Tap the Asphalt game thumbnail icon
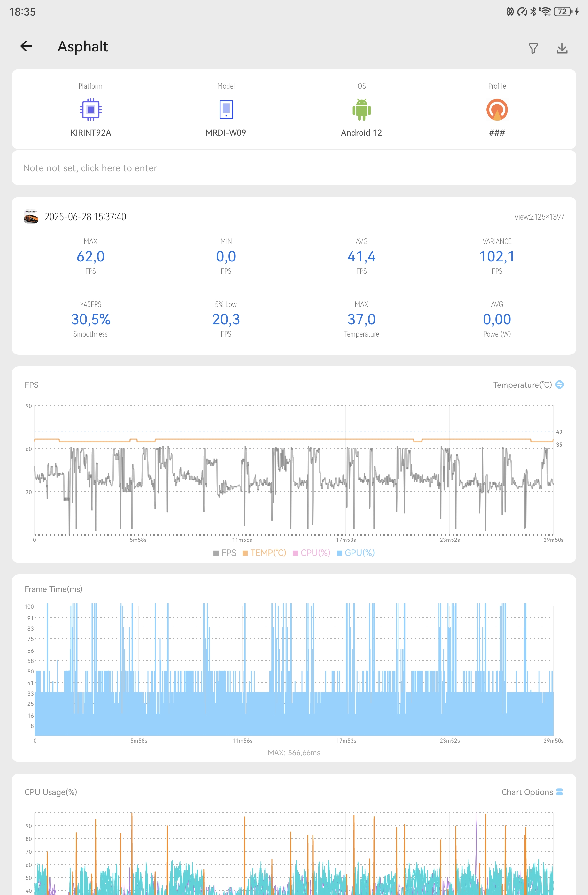 [31, 217]
